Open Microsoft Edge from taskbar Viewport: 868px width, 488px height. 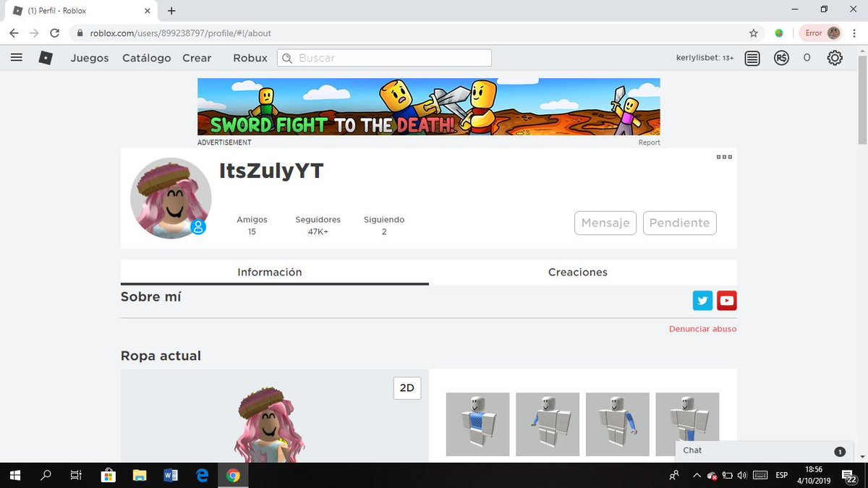(203, 475)
